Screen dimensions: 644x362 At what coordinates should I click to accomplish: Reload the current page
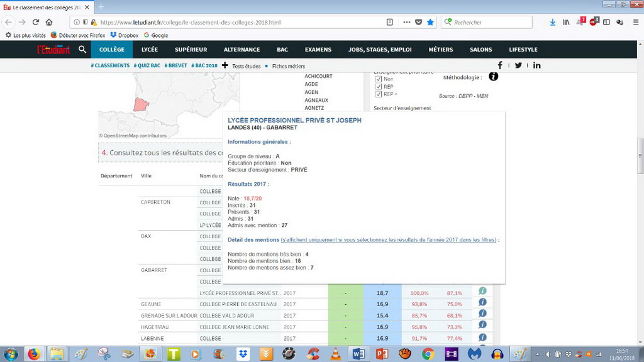(x=36, y=22)
